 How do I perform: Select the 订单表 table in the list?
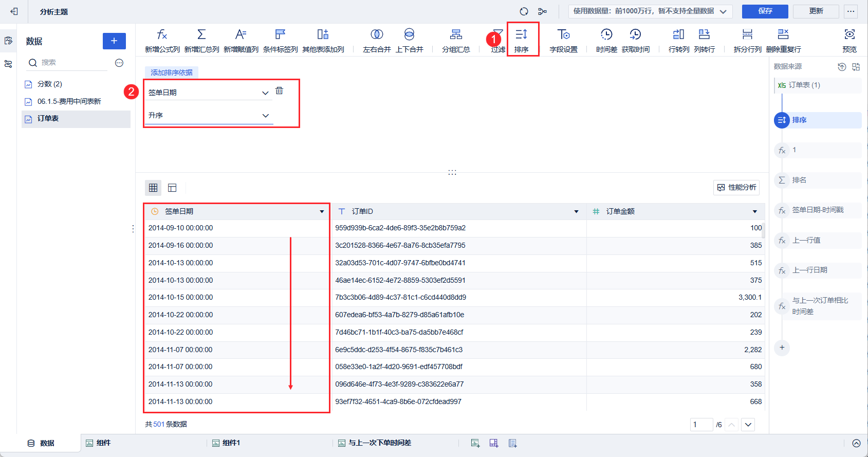pos(76,119)
